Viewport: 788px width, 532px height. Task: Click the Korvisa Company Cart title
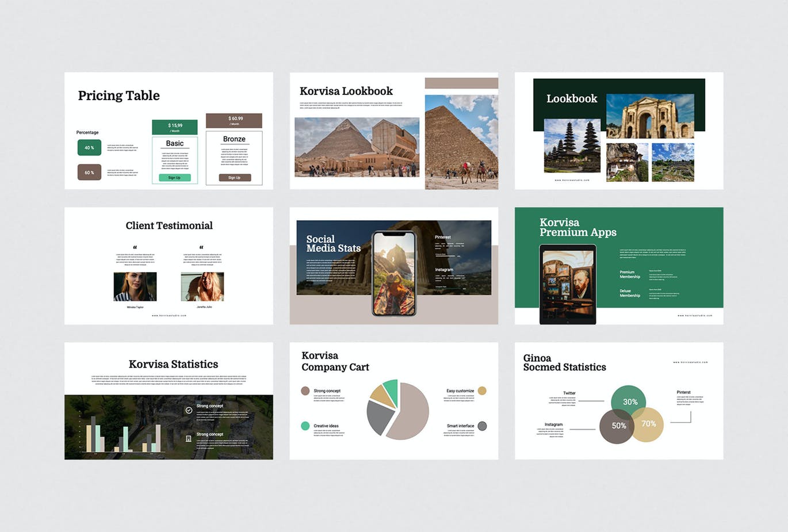[335, 361]
